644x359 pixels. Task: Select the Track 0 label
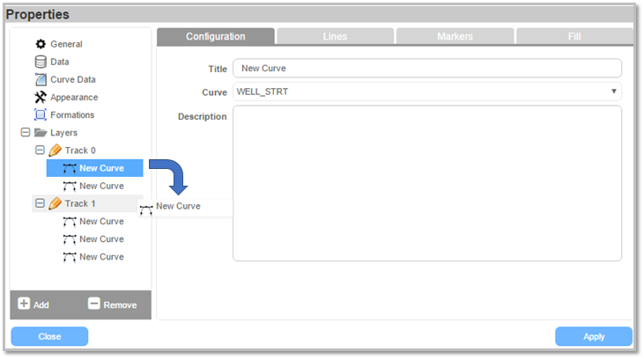point(80,150)
